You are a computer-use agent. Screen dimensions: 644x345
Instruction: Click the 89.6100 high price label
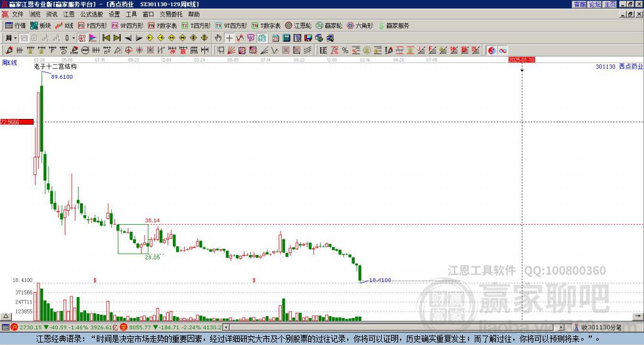coord(62,77)
